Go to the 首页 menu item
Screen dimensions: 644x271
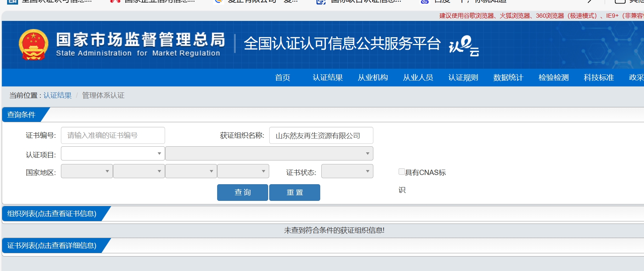[282, 78]
